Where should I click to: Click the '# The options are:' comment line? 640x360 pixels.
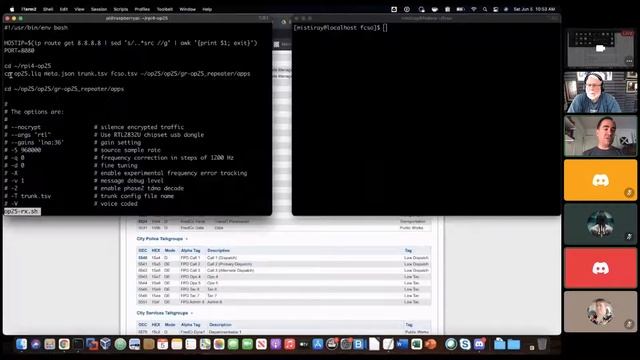point(34,111)
